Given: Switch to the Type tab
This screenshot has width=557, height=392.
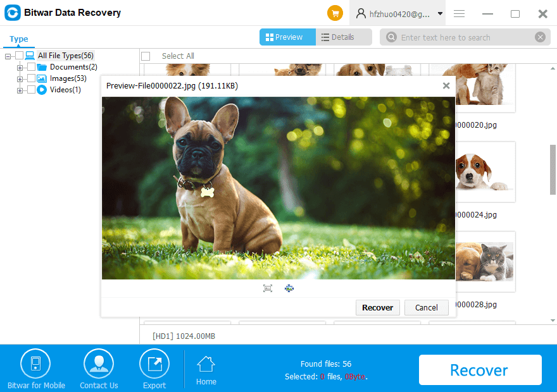Looking at the screenshot, I should (19, 39).
